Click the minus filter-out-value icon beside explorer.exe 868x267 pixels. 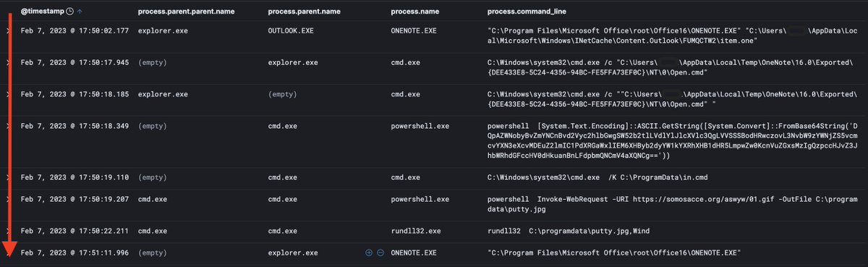pos(380,253)
